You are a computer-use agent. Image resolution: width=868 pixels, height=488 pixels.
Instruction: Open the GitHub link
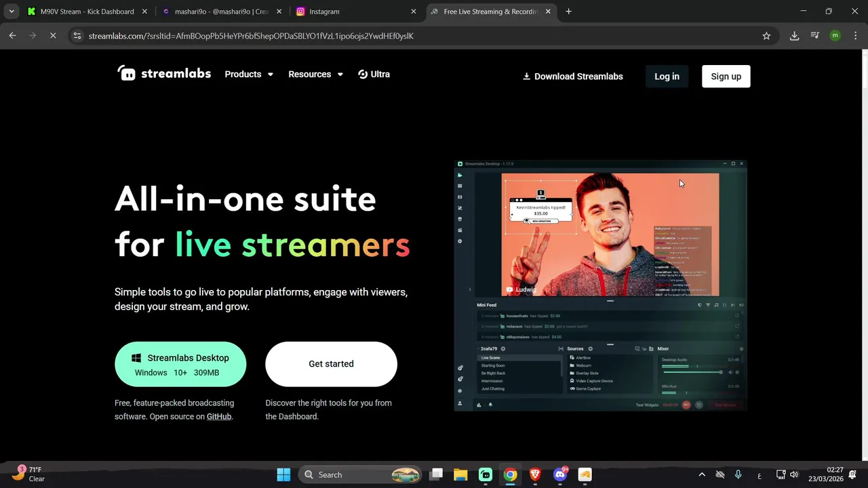tap(219, 416)
